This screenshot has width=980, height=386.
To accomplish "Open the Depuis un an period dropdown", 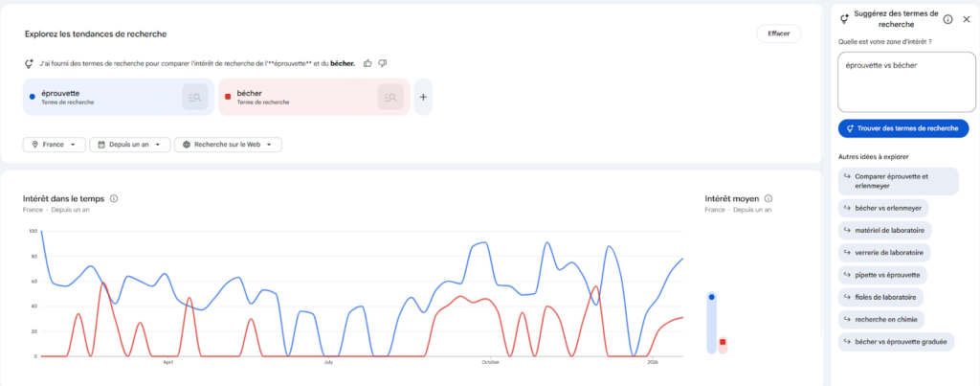I will 130,145.
